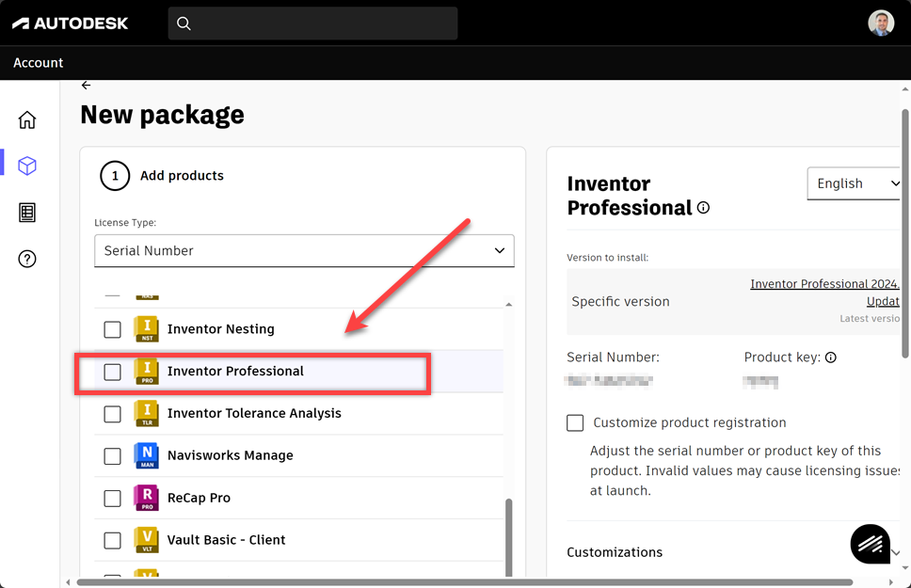Open the reporting list icon in sidebar
The image size is (911, 588).
tap(26, 213)
